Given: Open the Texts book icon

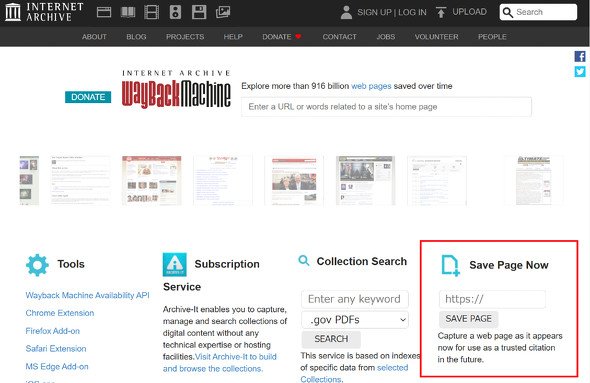Looking at the screenshot, I should coord(128,12).
